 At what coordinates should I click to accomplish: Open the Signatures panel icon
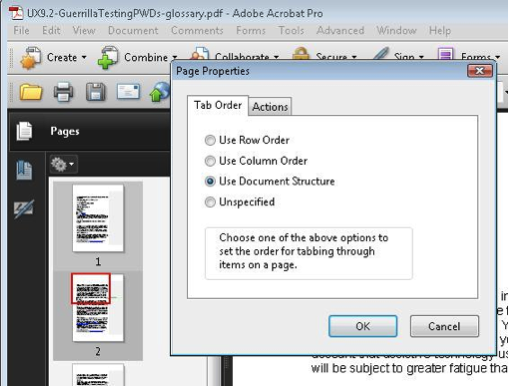tap(24, 208)
